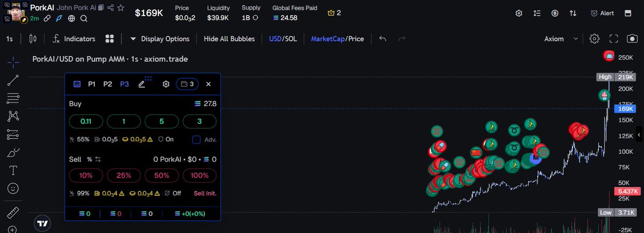This screenshot has width=644, height=233.
Task: Buy with the 5 amount button
Action: [162, 122]
